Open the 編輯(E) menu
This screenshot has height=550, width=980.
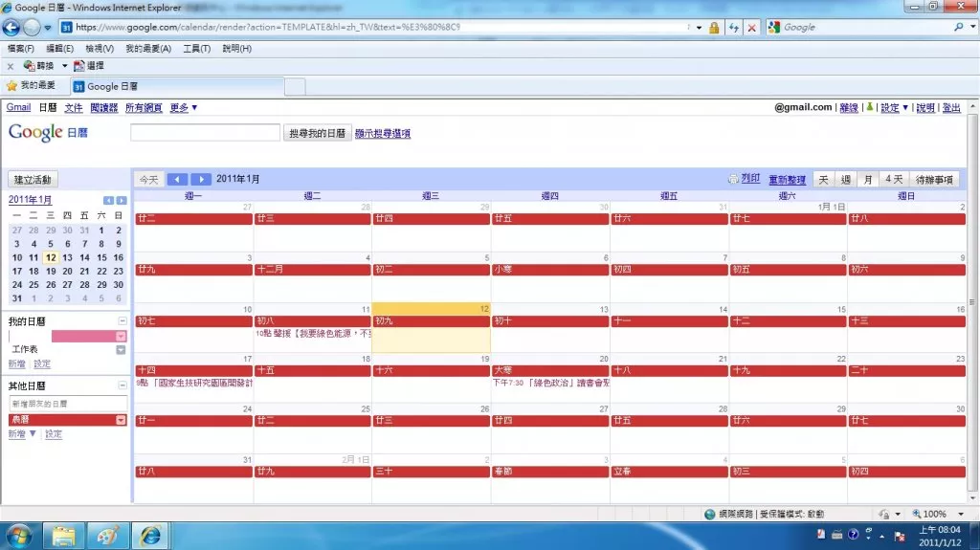[60, 49]
